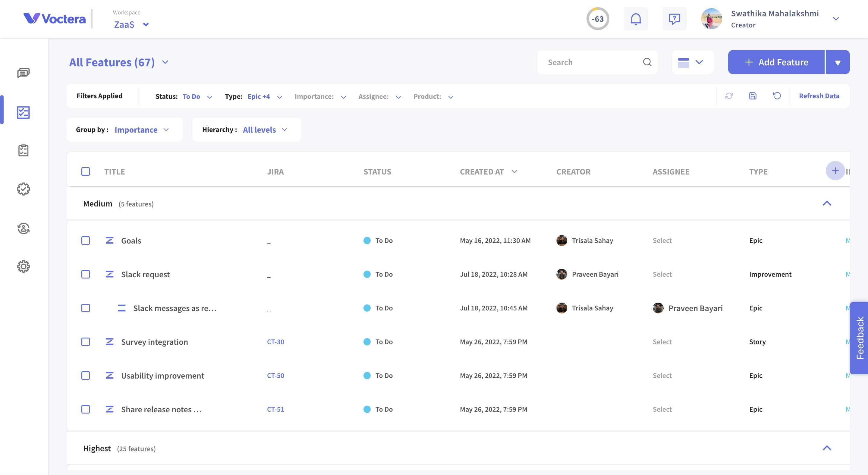Click the Voctera logo
Image resolution: width=868 pixels, height=475 pixels.
(55, 18)
